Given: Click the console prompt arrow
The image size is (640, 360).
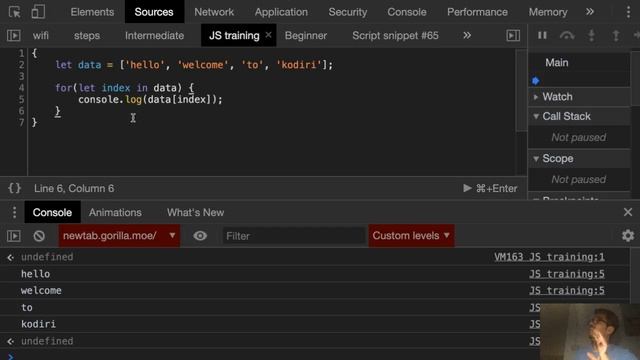Looking at the screenshot, I should [x=11, y=356].
